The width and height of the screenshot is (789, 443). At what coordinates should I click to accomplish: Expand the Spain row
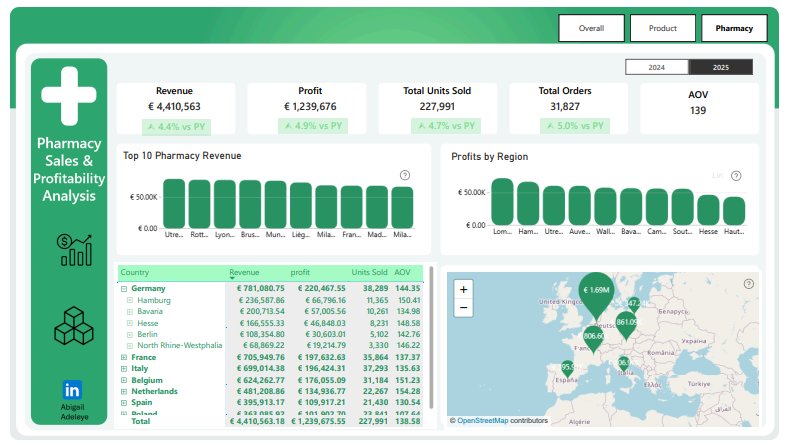click(124, 403)
